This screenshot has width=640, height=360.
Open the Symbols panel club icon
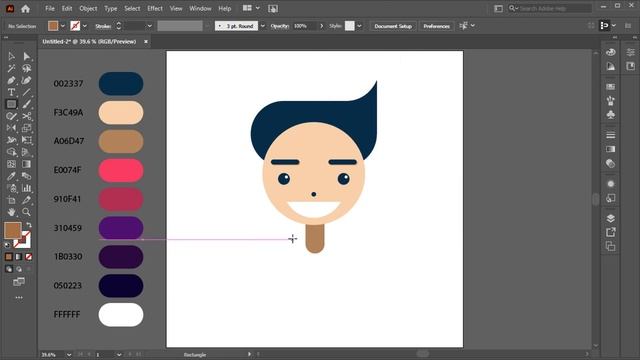[x=611, y=115]
